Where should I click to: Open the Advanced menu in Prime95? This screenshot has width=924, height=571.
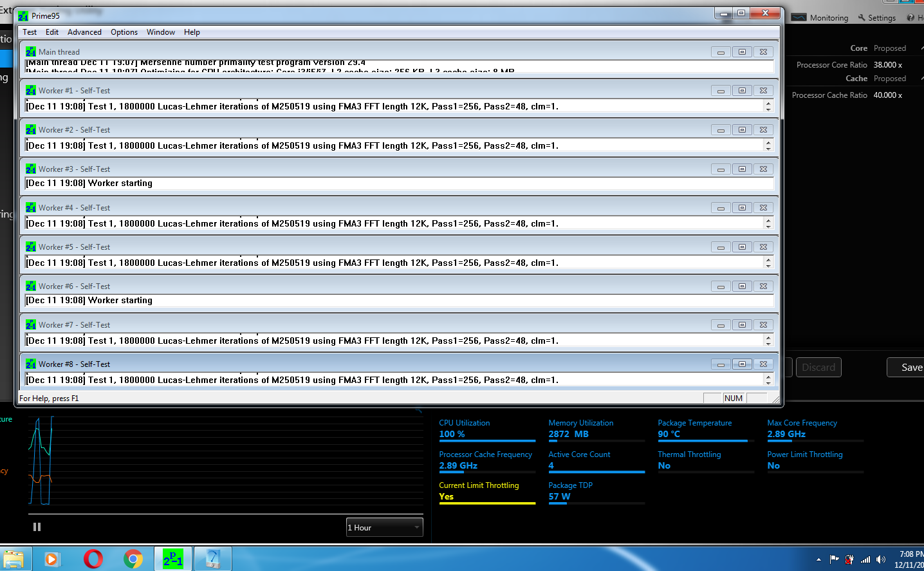coord(84,32)
